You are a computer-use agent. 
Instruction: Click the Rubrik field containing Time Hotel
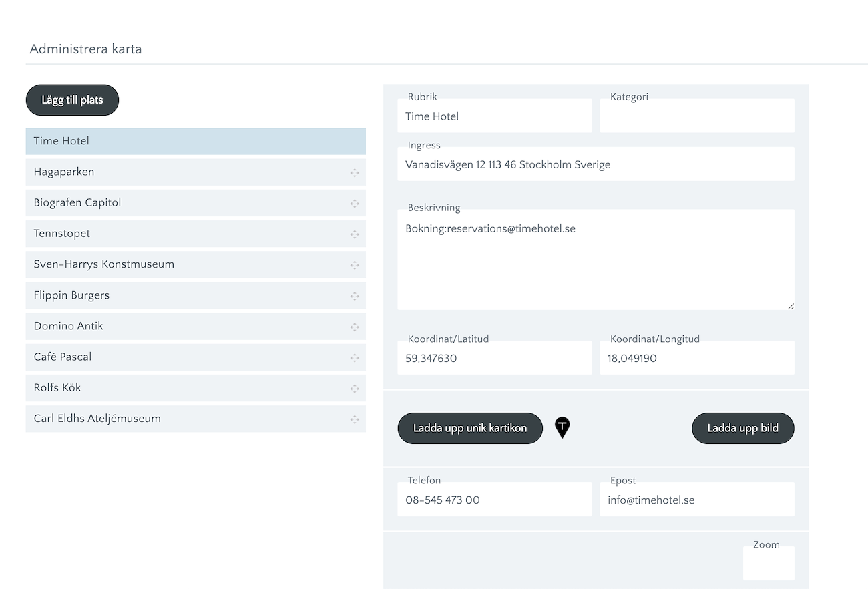coord(494,117)
